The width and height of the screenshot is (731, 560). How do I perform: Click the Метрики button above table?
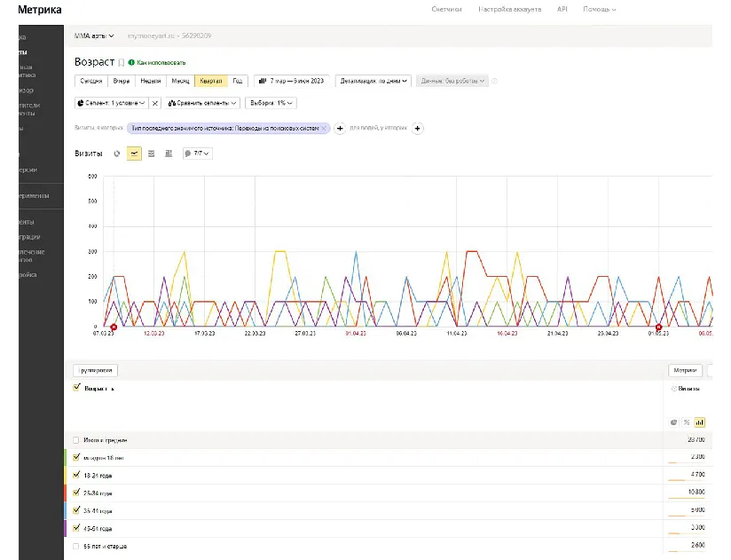tap(684, 370)
